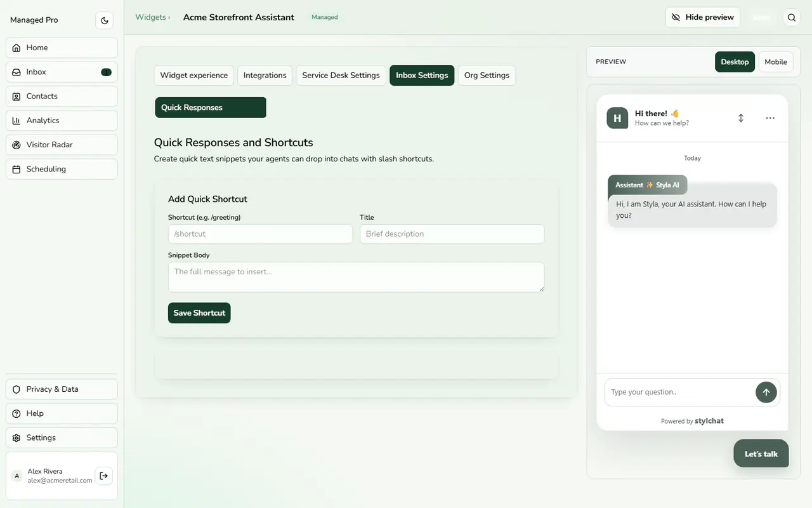Hide the widget preview panel

click(703, 17)
